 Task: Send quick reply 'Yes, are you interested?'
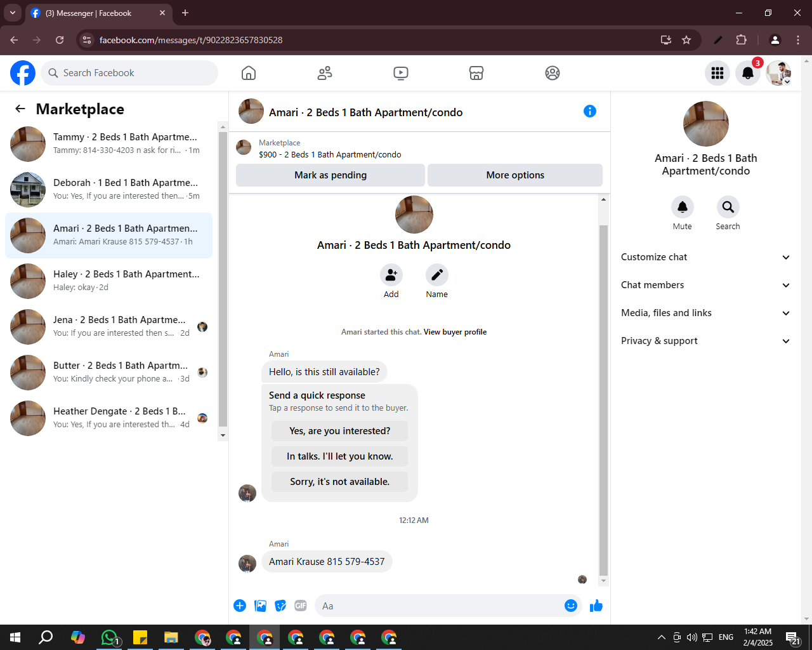click(340, 431)
